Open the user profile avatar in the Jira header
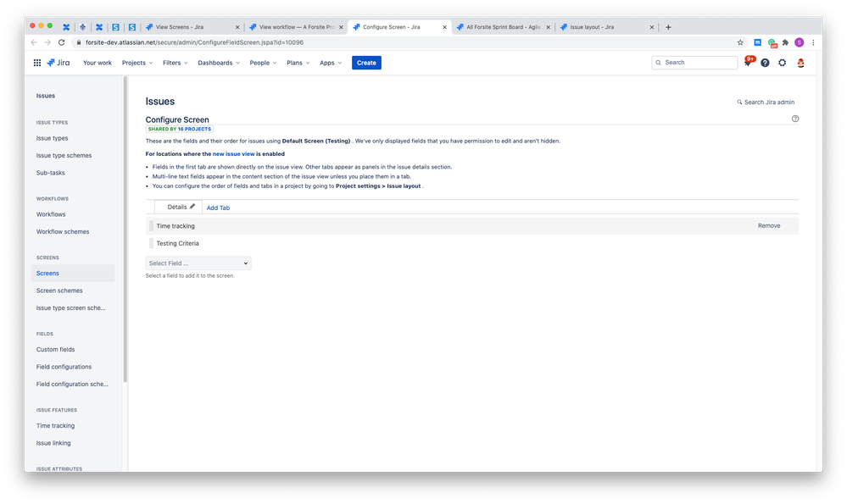The image size is (847, 504). pos(800,63)
